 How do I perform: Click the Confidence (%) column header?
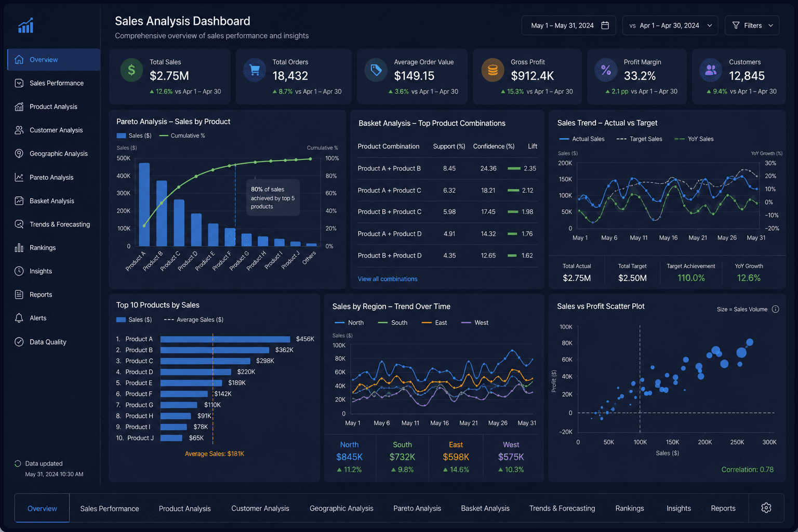pyautogui.click(x=494, y=147)
